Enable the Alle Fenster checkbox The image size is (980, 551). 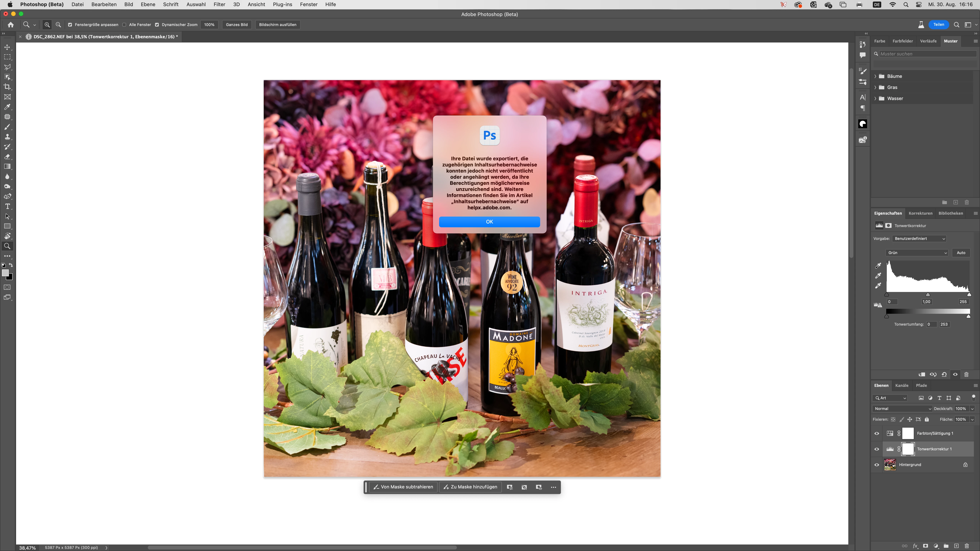(124, 25)
